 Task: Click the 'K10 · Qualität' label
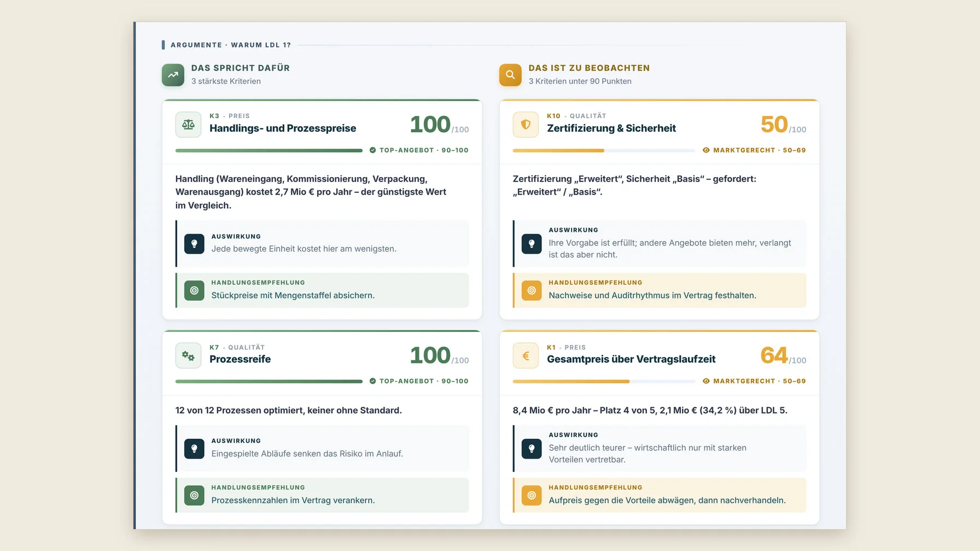pyautogui.click(x=576, y=116)
